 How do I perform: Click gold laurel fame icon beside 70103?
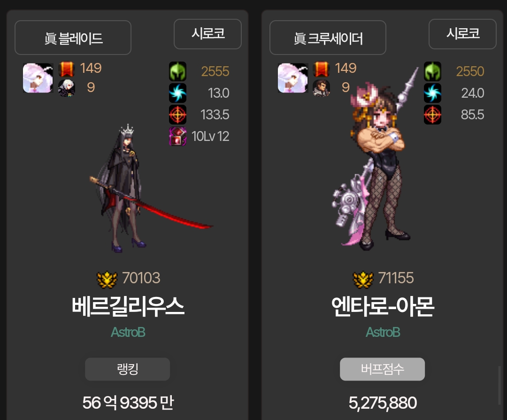click(x=107, y=279)
